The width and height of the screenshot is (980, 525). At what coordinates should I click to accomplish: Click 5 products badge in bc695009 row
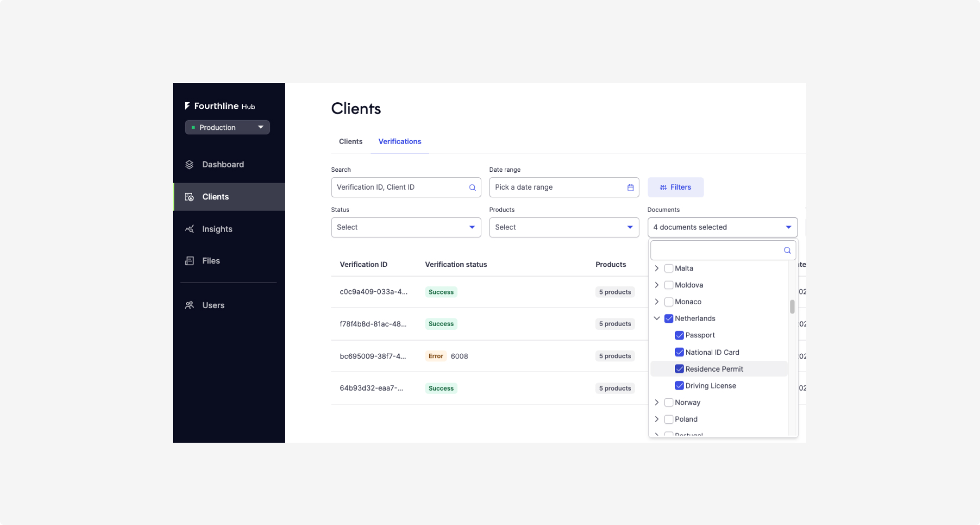pyautogui.click(x=615, y=356)
